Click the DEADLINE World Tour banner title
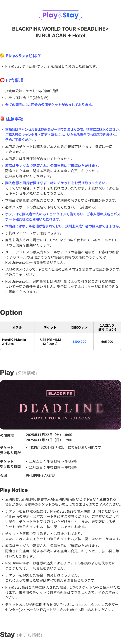 (60, 408)
